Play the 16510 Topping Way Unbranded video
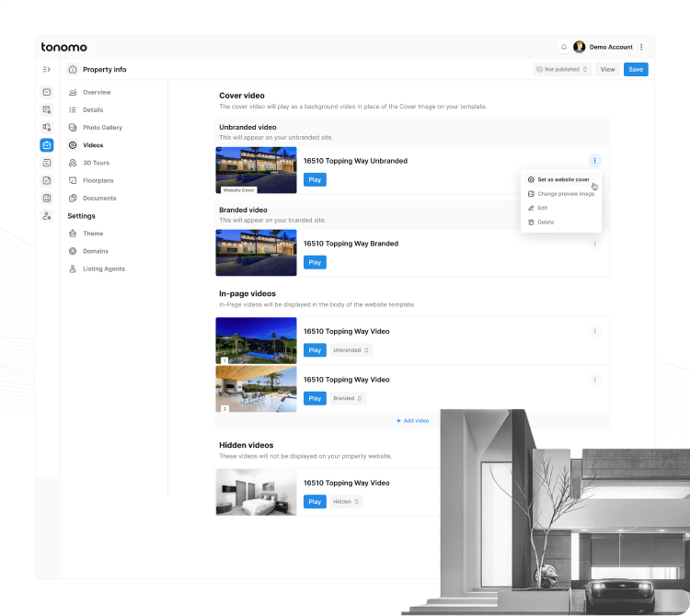690x616 pixels. coord(315,180)
